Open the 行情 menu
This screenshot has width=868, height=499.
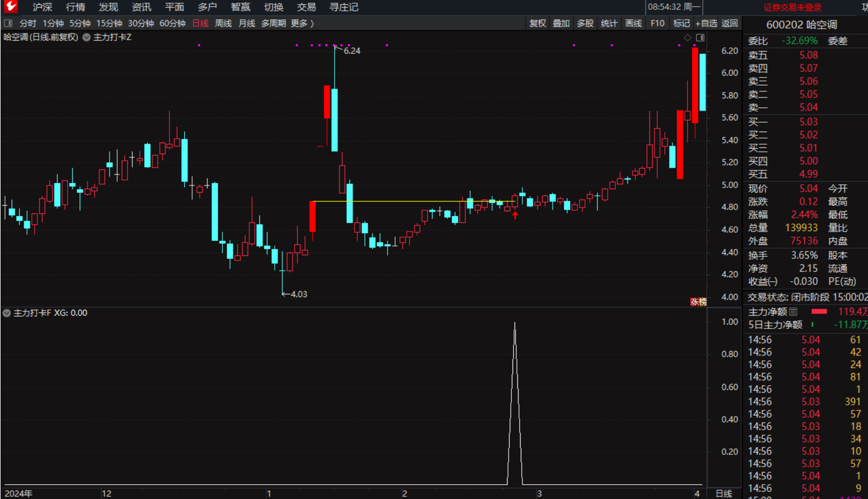pyautogui.click(x=75, y=7)
